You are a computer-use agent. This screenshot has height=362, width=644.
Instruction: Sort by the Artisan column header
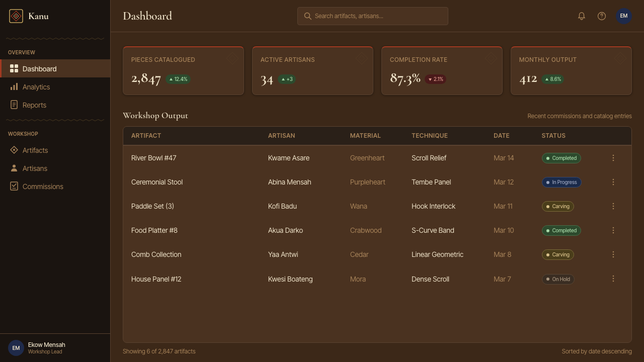tap(281, 136)
